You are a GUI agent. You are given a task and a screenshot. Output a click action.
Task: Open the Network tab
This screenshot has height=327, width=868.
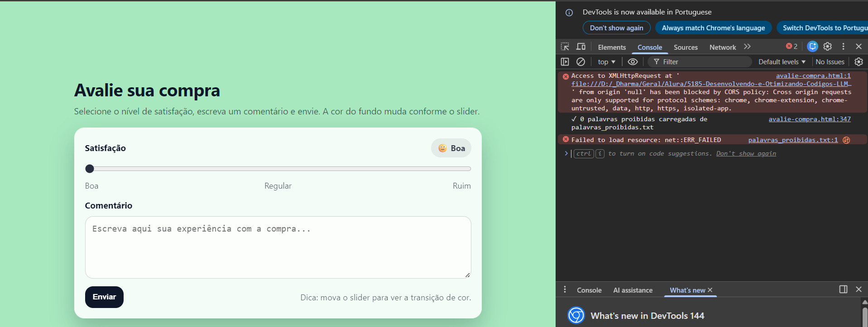[723, 47]
